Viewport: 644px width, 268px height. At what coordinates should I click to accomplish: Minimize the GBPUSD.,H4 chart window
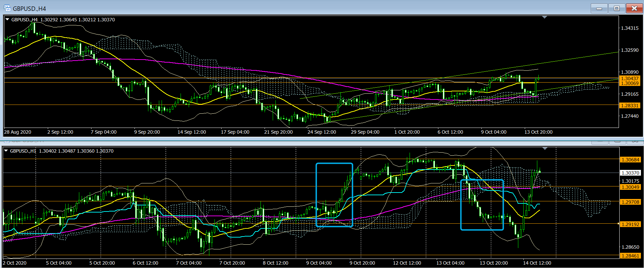tap(599, 8)
